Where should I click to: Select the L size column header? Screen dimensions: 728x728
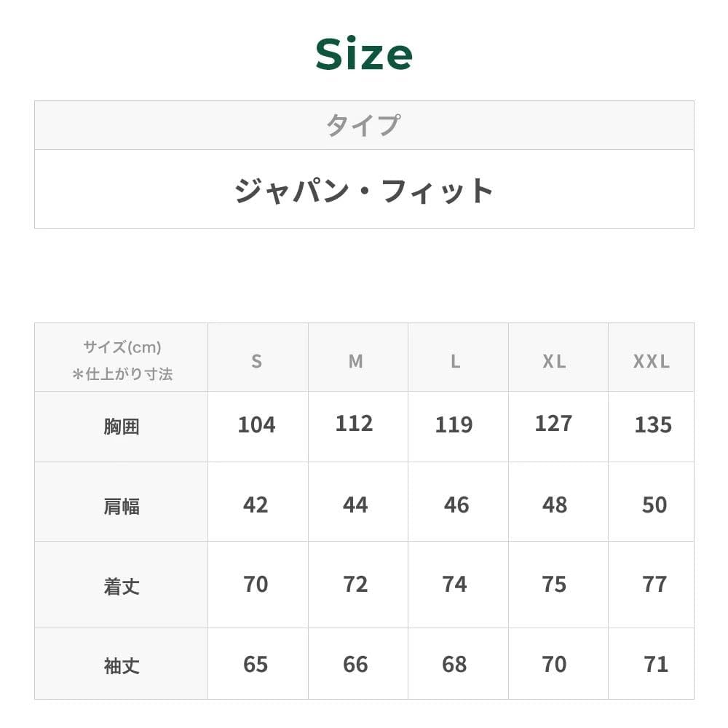(455, 361)
